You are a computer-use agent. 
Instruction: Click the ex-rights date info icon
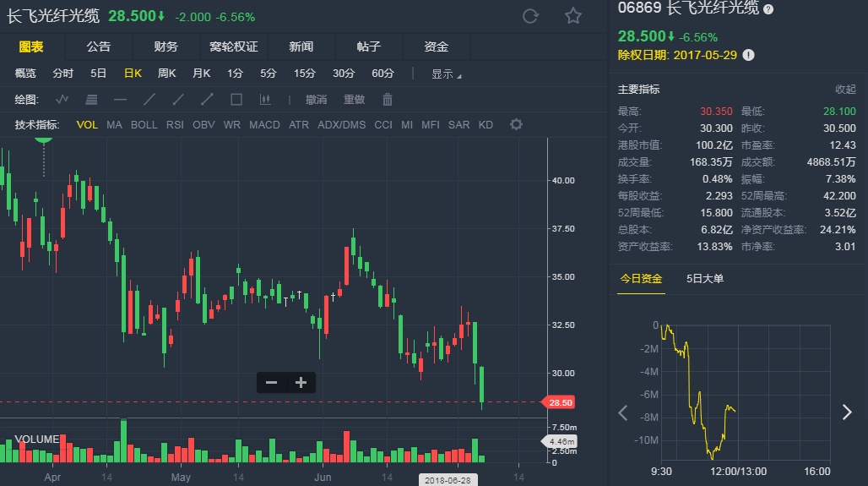point(748,55)
